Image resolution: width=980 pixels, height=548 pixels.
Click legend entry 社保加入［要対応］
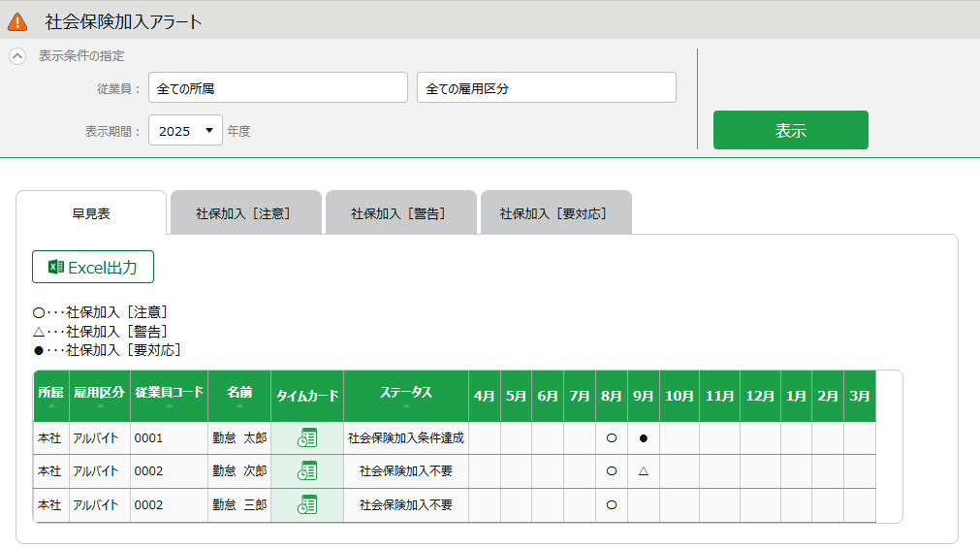(107, 350)
